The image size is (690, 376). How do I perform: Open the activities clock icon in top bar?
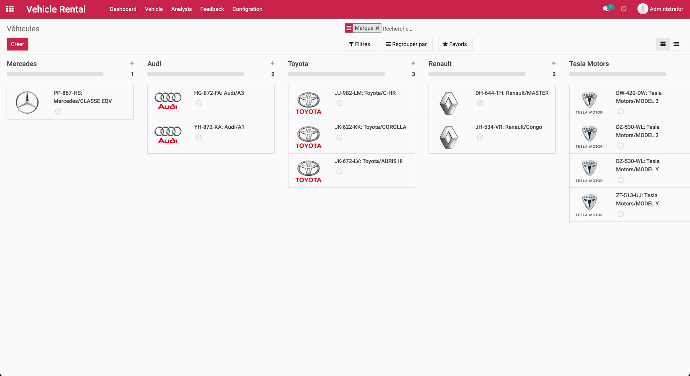coord(624,9)
